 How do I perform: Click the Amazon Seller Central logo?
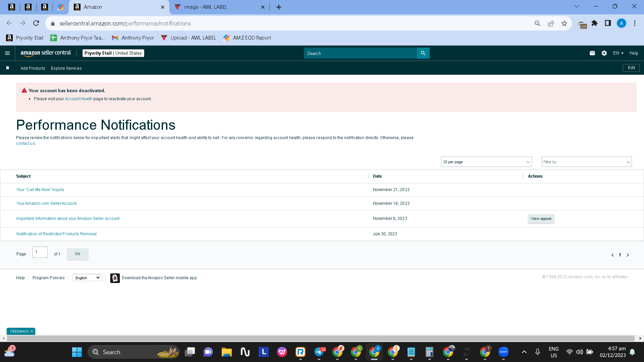[x=46, y=53]
